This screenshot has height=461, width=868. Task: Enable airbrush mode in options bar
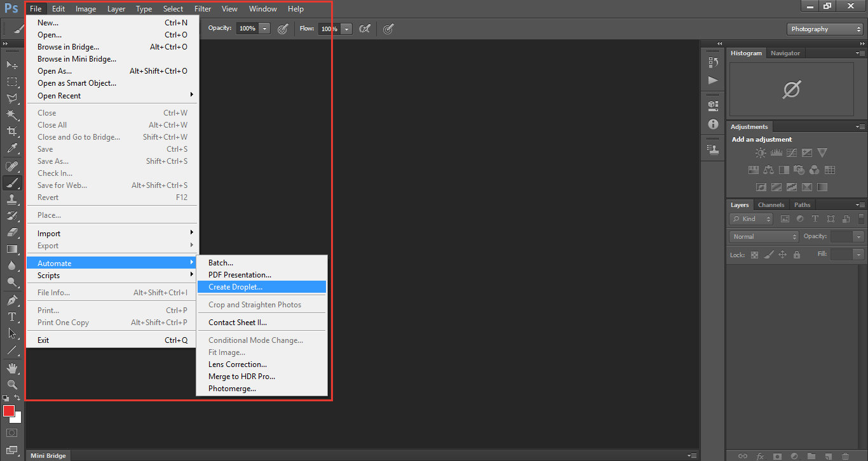[x=365, y=29]
